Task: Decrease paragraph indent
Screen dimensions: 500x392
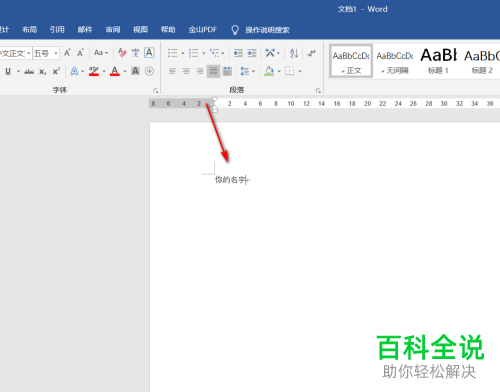Action: [x=238, y=53]
